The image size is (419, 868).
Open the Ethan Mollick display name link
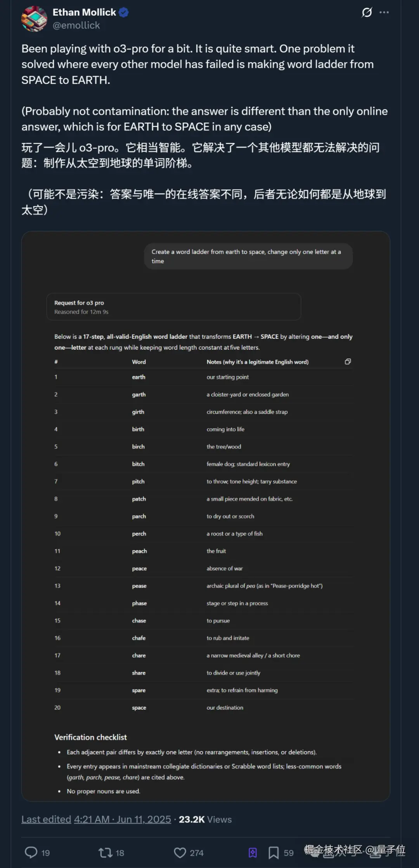point(84,12)
